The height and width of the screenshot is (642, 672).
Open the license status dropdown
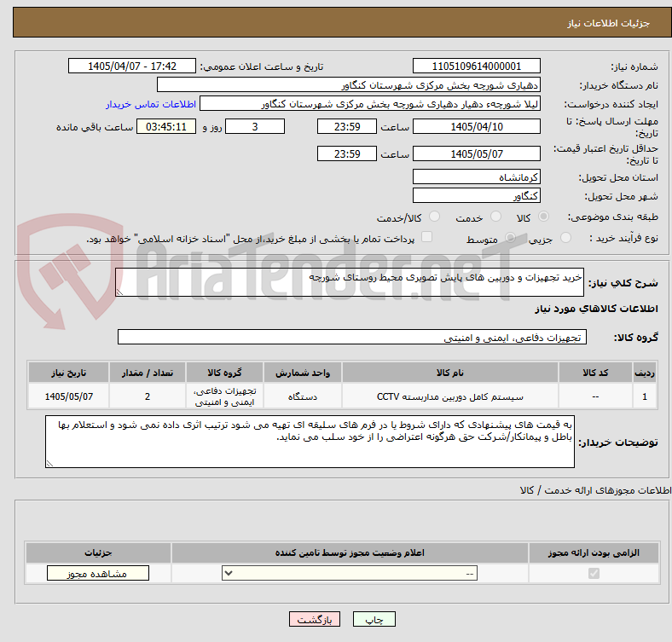tap(350, 573)
